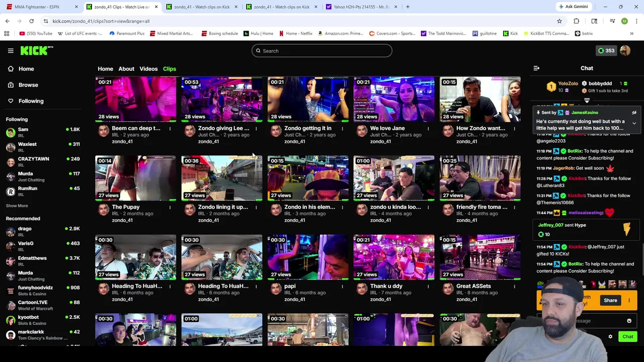The height and width of the screenshot is (362, 644).
Task: Click zondo_41 avatar beside We love Jane
Action: (x=361, y=131)
